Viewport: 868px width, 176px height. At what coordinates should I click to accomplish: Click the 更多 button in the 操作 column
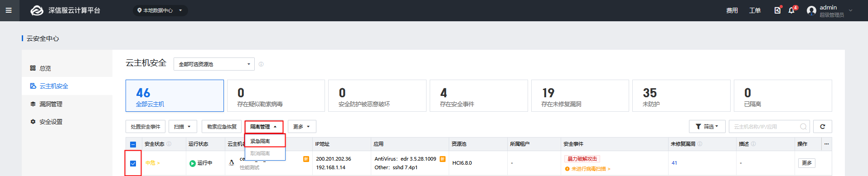pyautogui.click(x=807, y=163)
